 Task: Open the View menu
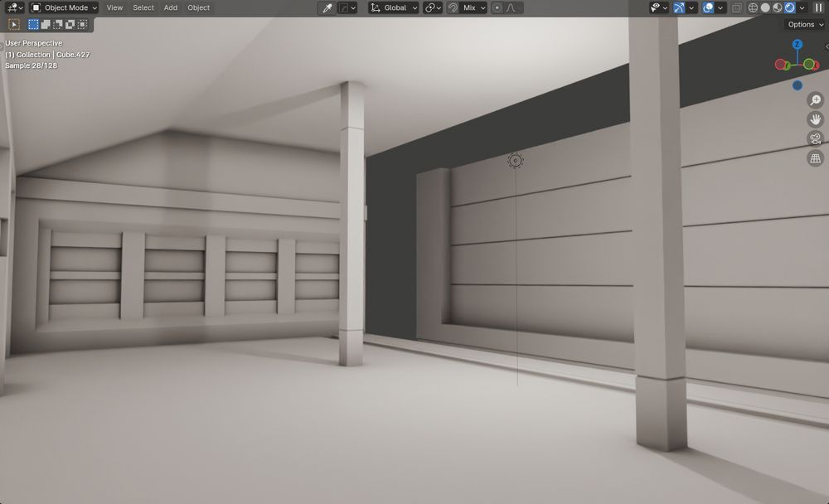click(x=114, y=7)
